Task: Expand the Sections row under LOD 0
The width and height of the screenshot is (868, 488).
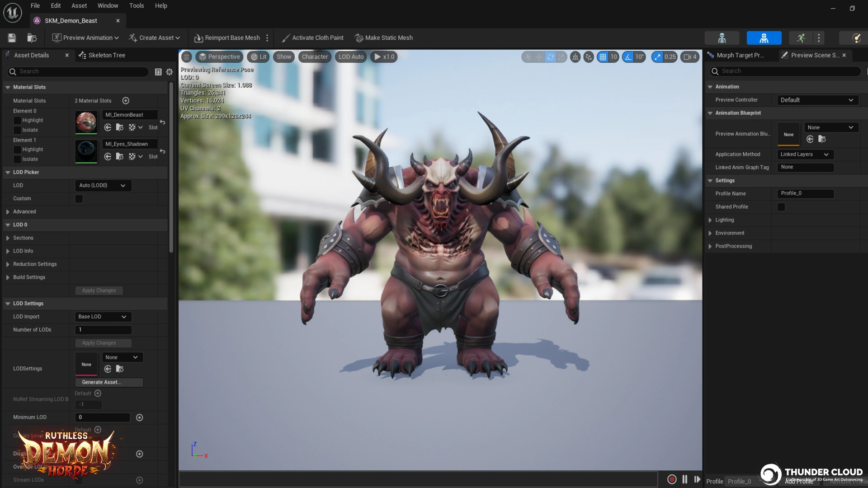Action: pyautogui.click(x=8, y=238)
